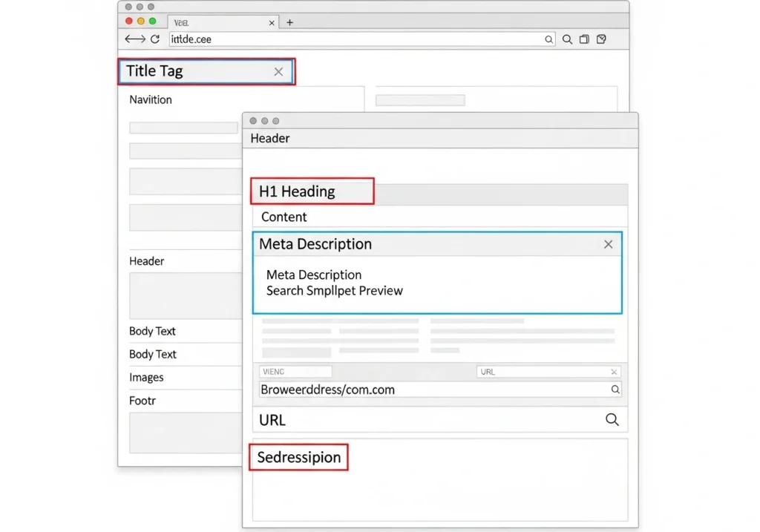Close the Title Tag box
This screenshot has height=532, width=760.
278,72
